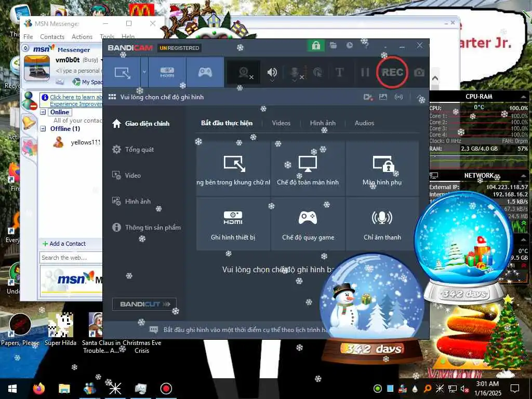Open Contacts menu in MSN Messenger

52,37
